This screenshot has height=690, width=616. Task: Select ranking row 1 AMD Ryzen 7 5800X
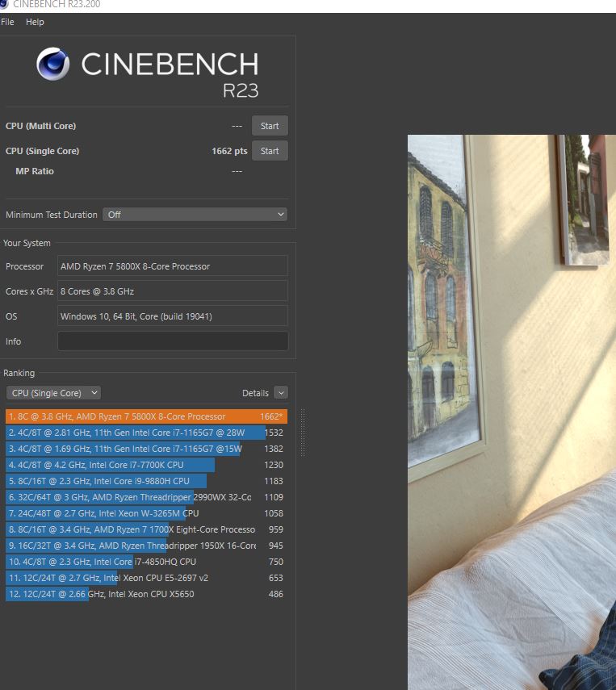click(x=146, y=416)
